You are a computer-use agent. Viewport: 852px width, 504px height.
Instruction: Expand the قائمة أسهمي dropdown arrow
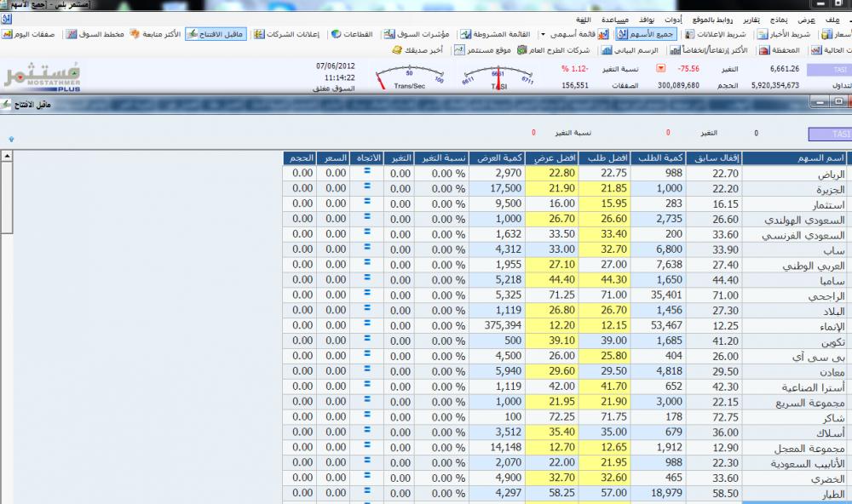click(x=542, y=34)
